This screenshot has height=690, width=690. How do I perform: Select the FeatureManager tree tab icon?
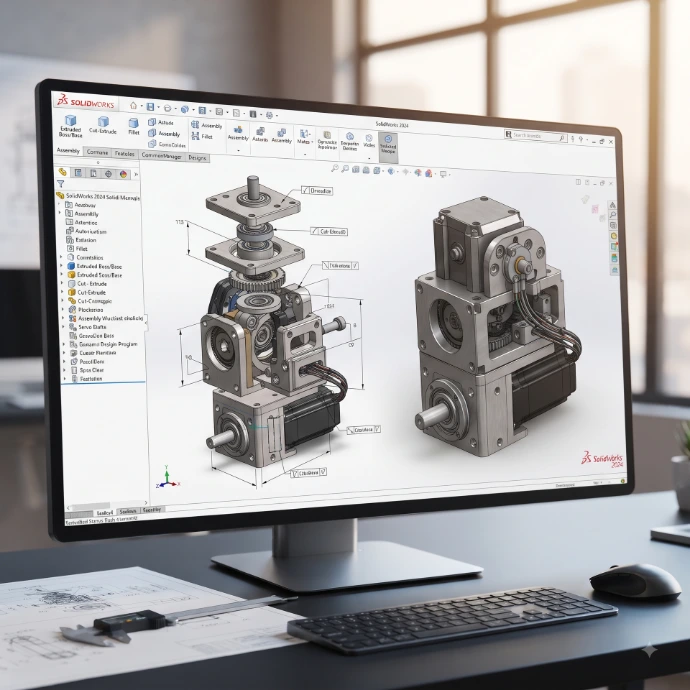(62, 172)
